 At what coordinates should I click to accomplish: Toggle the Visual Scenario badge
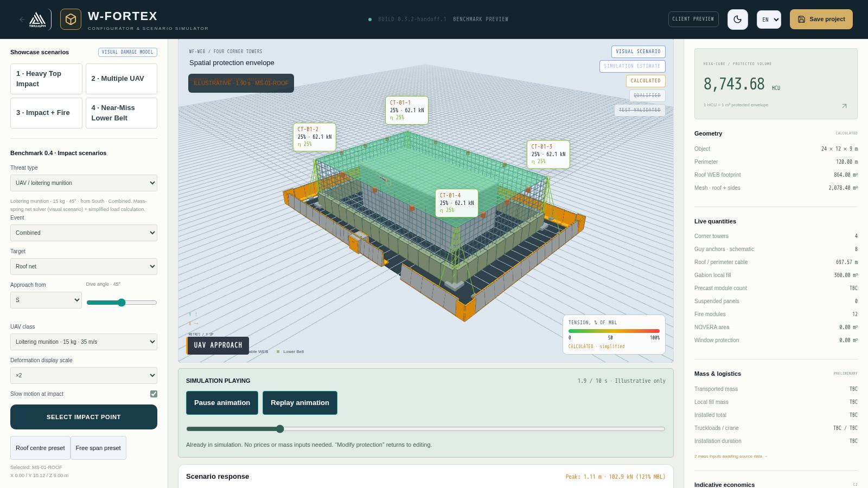(x=639, y=52)
